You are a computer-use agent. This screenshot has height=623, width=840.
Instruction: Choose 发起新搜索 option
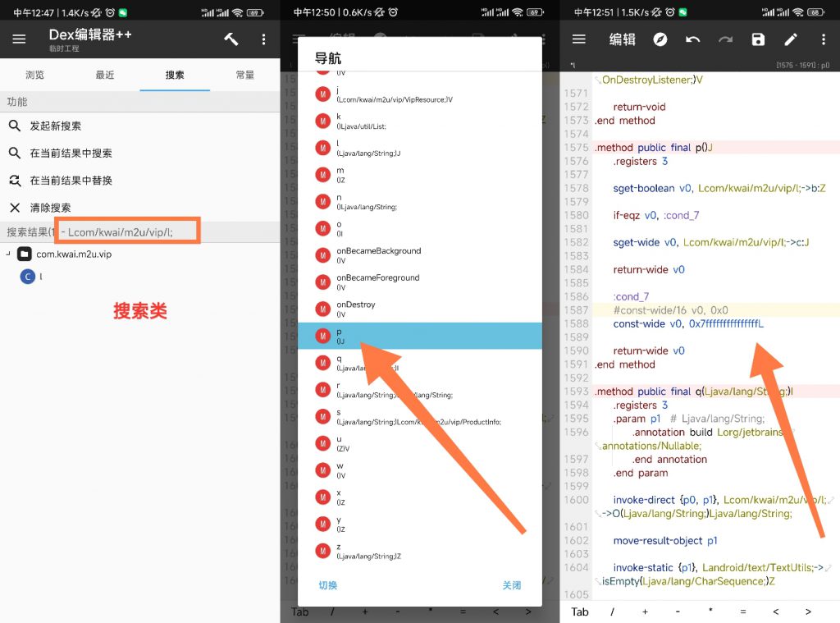[56, 126]
